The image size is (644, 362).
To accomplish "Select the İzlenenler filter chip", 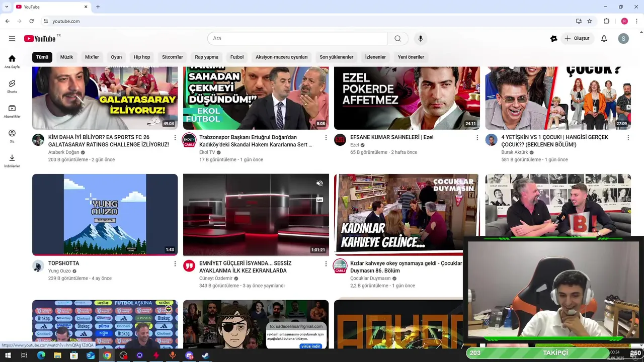I will point(375,57).
